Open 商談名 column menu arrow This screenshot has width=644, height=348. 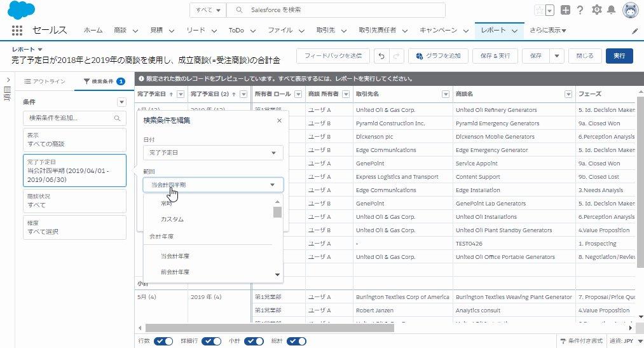(x=568, y=94)
